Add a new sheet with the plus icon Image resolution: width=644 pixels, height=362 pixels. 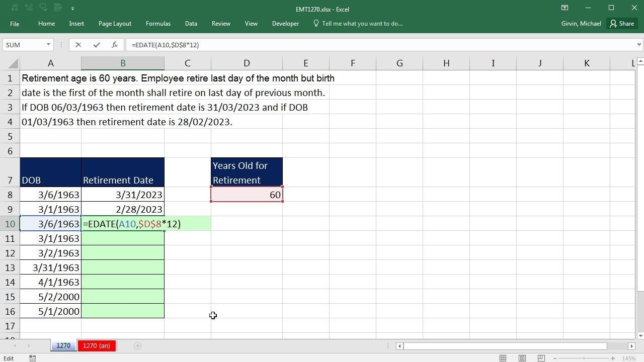(x=138, y=345)
